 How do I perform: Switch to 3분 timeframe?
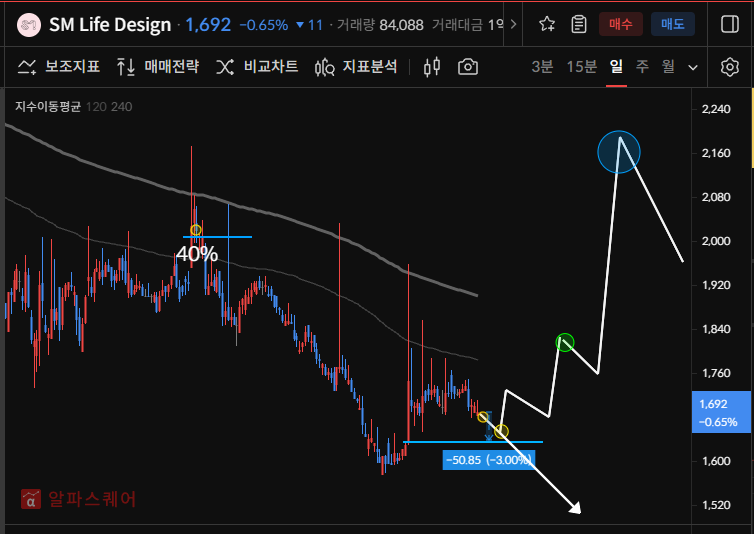click(542, 66)
